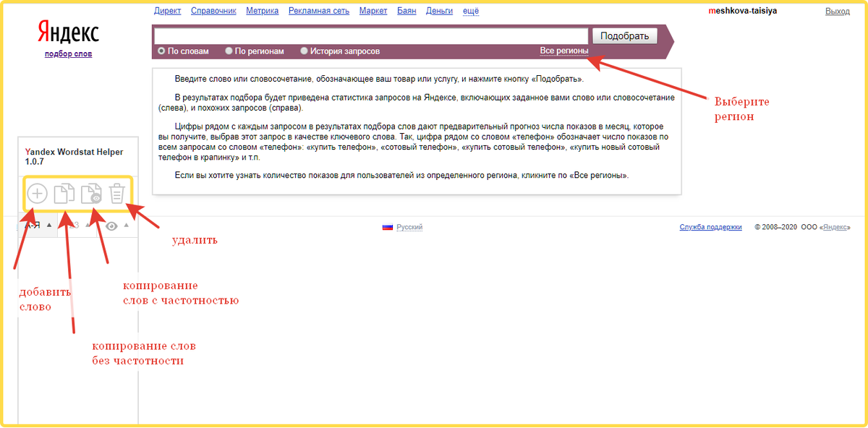868x428 pixels.
Task: Go to Метрика from the top bar
Action: pos(262,11)
